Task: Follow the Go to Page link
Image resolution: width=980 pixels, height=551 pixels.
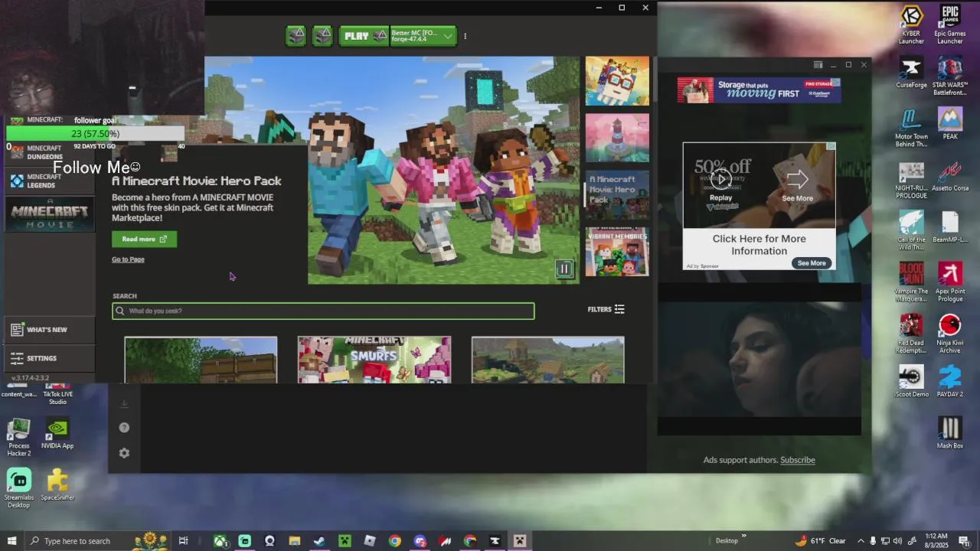Action: [128, 259]
